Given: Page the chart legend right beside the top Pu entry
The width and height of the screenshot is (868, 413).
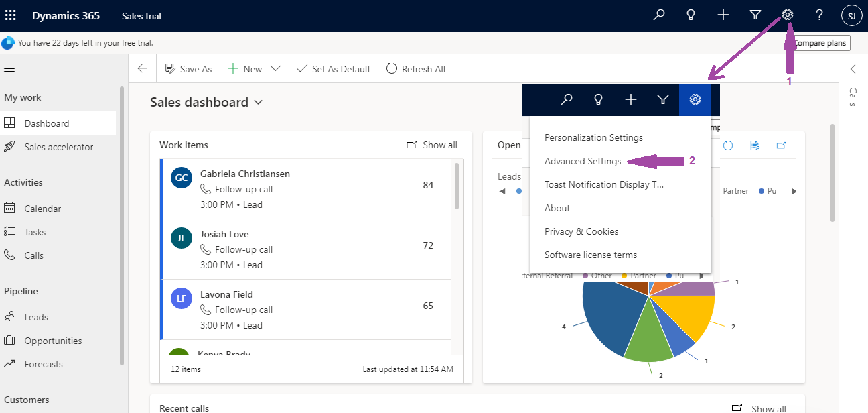Looking at the screenshot, I should tap(794, 192).
